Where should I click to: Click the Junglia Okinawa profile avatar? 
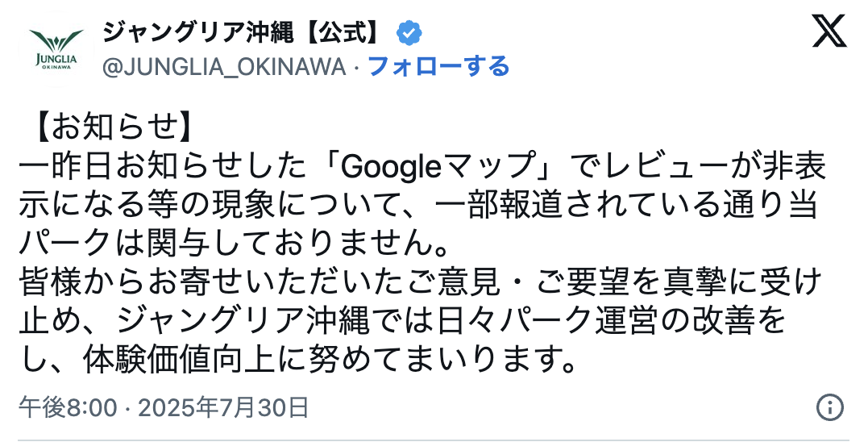pyautogui.click(x=56, y=49)
